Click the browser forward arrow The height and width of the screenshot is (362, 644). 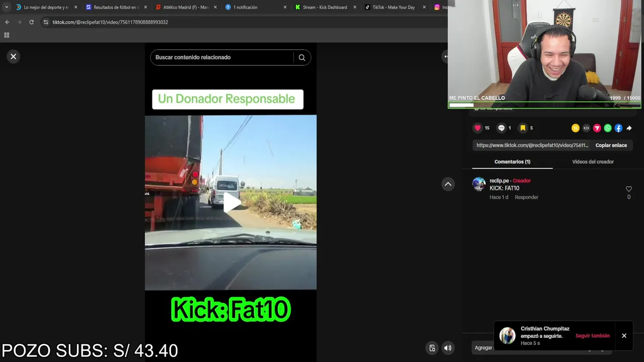click(19, 22)
